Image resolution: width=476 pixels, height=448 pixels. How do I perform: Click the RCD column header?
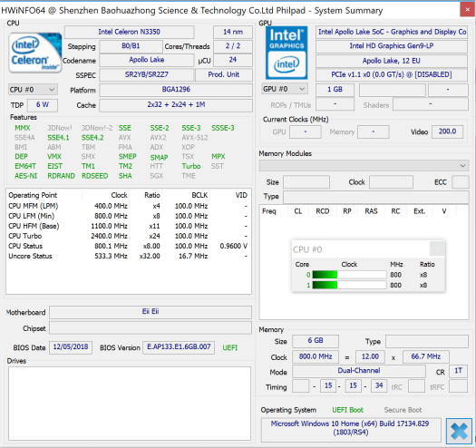(x=323, y=211)
